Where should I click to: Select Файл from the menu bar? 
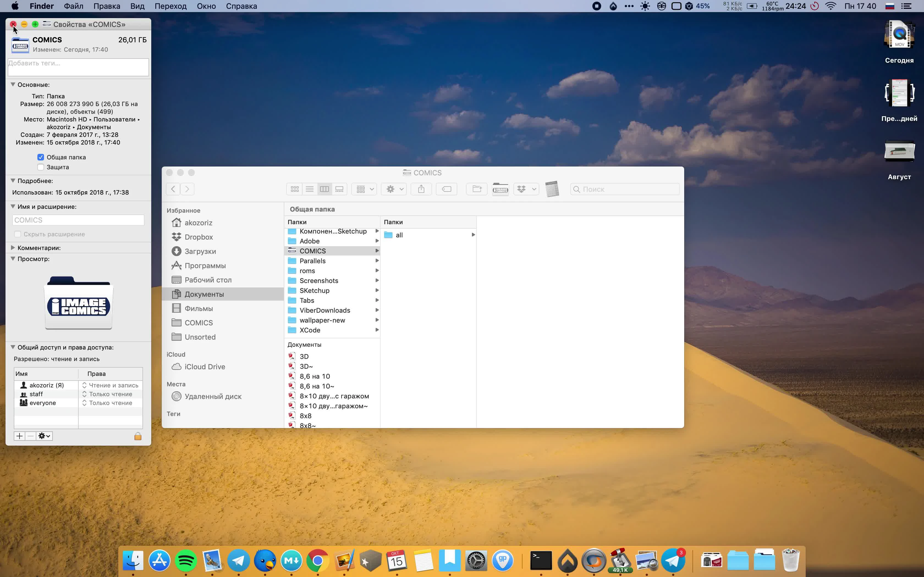pyautogui.click(x=73, y=6)
